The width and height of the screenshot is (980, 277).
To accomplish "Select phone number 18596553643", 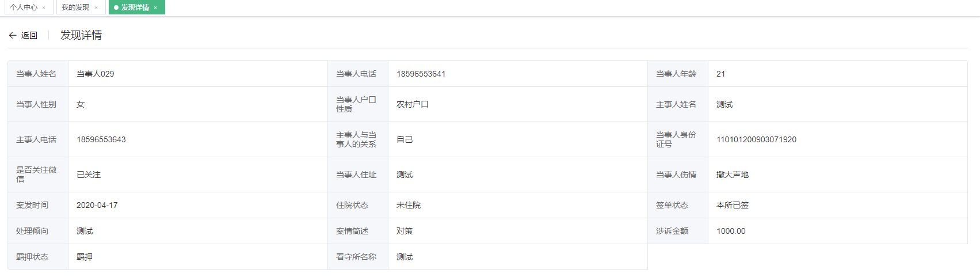I will pos(101,139).
